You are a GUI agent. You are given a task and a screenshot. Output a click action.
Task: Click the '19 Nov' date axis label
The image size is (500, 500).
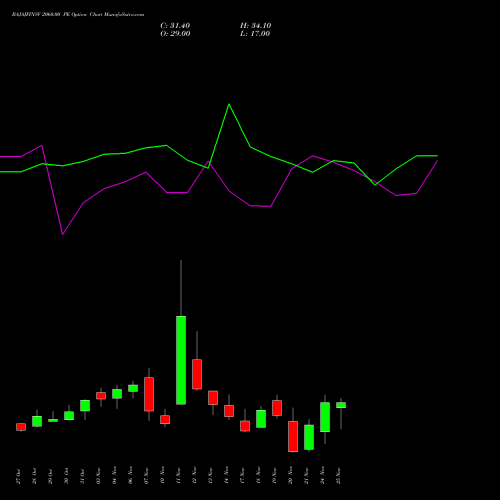[274, 475]
